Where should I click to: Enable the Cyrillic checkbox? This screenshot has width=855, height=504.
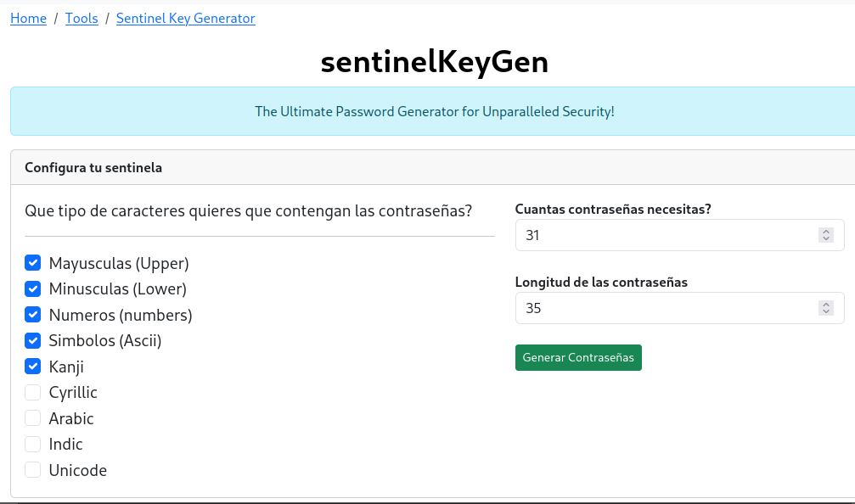(x=33, y=392)
